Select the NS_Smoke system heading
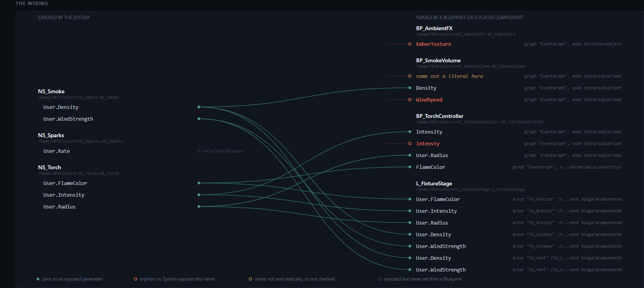The image size is (644, 288). point(51,91)
